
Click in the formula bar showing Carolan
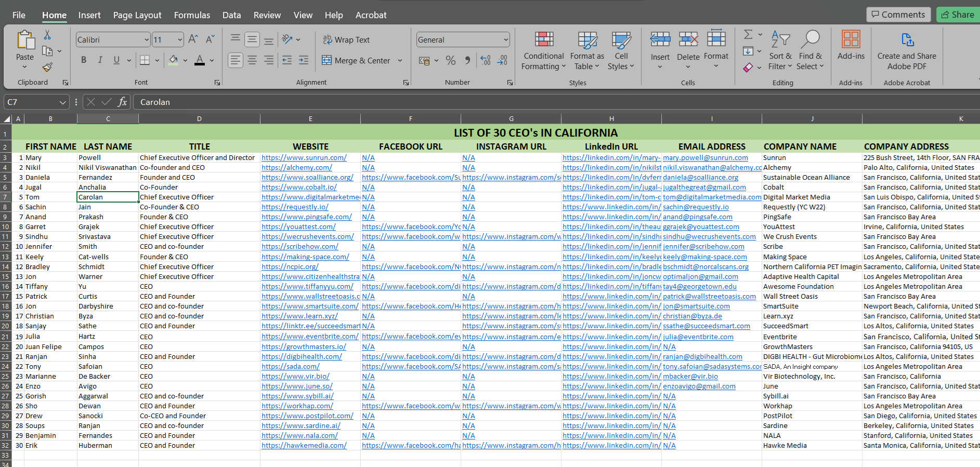[556, 102]
